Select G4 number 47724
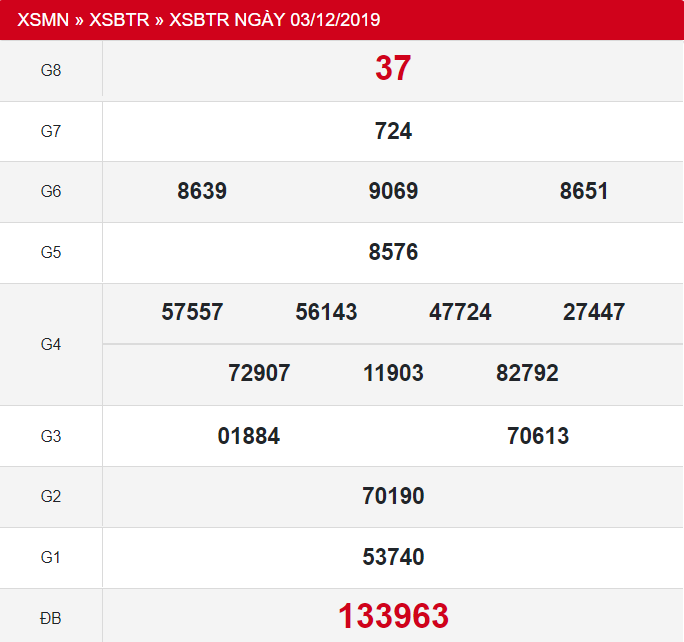The width and height of the screenshot is (684, 642). click(460, 312)
